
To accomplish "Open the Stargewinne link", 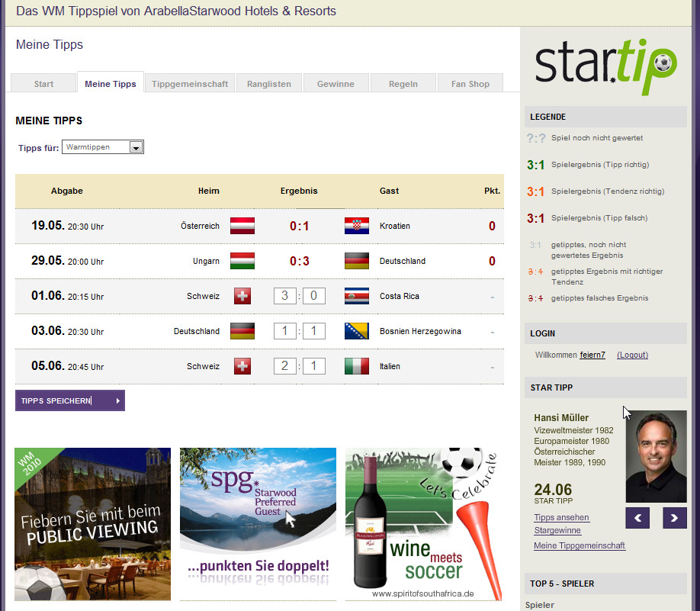I will 557,531.
